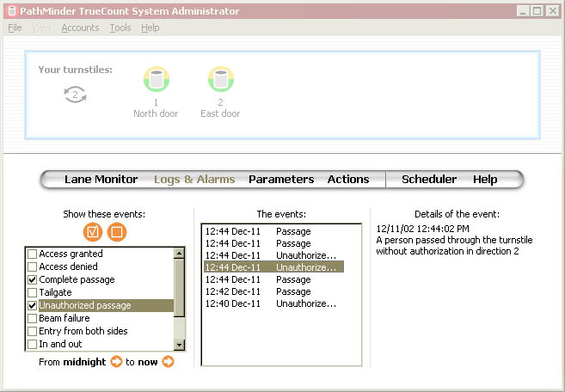The width and height of the screenshot is (565, 392).
Task: Click the North door turnstile icon
Action: tap(156, 81)
